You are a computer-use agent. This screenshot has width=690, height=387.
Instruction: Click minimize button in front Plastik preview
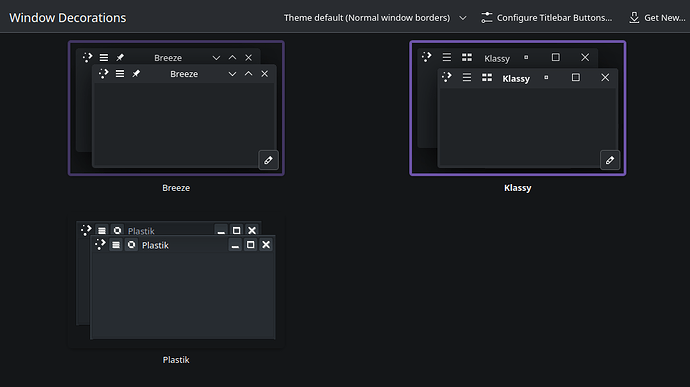(235, 245)
